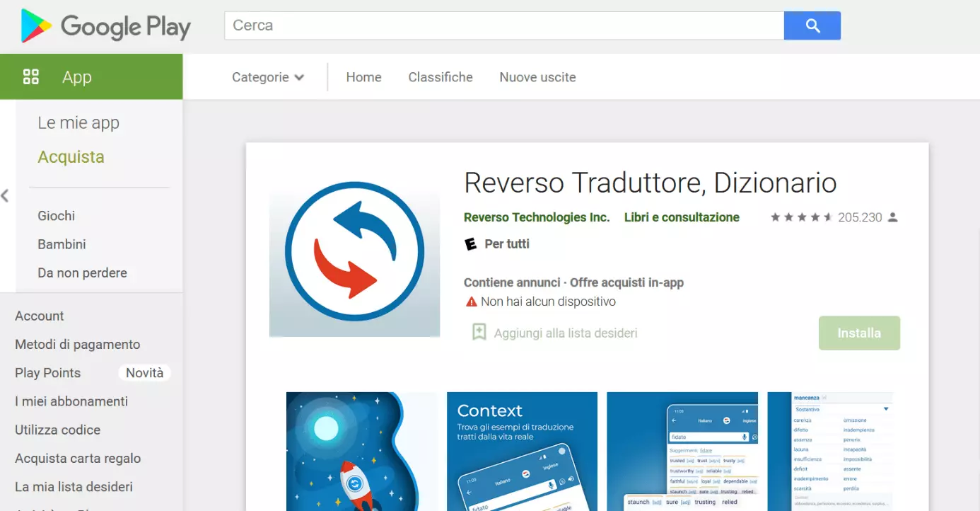Collapse the sidebar with left chevron
The height and width of the screenshot is (511, 980).
click(5, 196)
